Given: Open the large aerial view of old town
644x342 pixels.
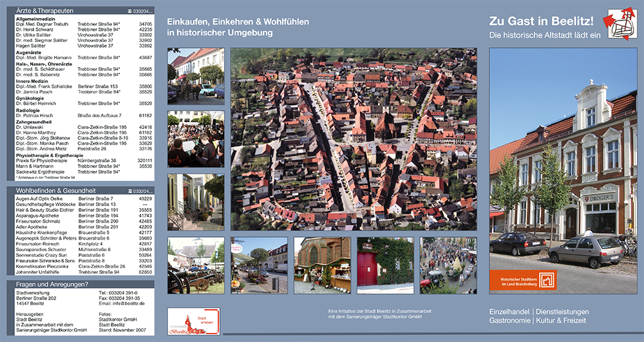Looking at the screenshot, I should (x=354, y=139).
